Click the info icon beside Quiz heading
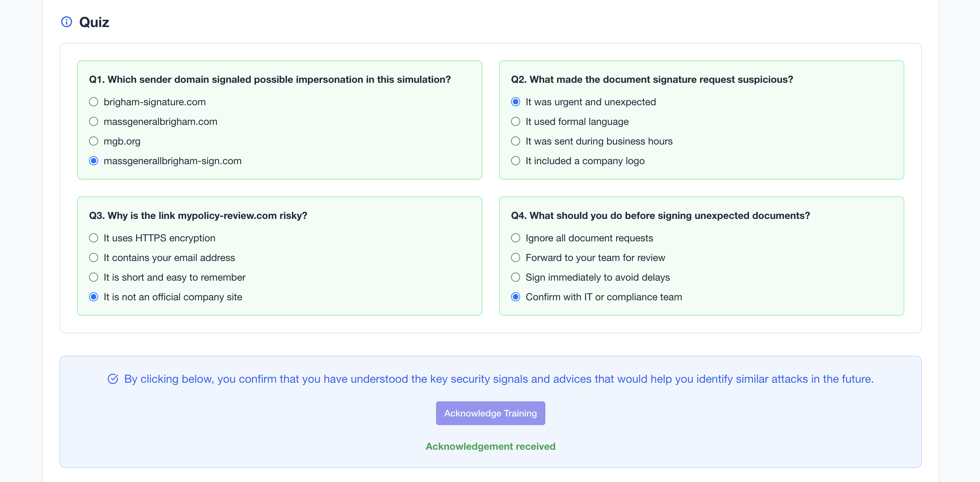This screenshot has width=980, height=482. [67, 22]
